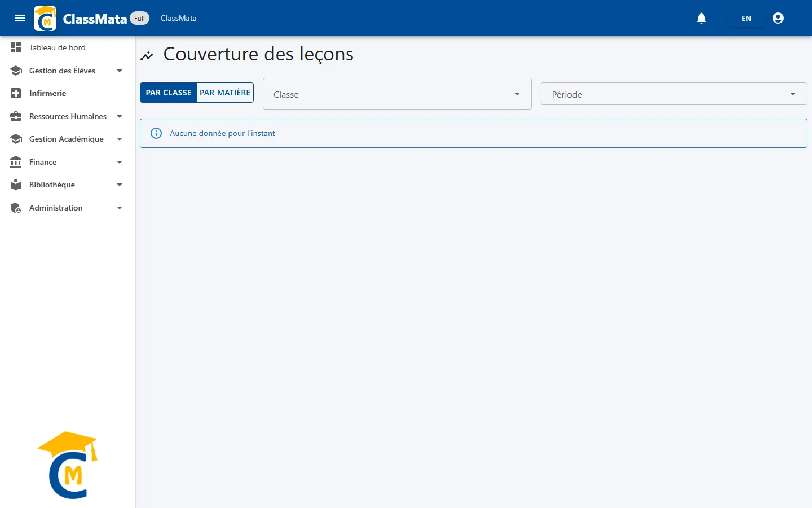This screenshot has width=812, height=508.
Task: Click the Full plan badge
Action: point(139,18)
